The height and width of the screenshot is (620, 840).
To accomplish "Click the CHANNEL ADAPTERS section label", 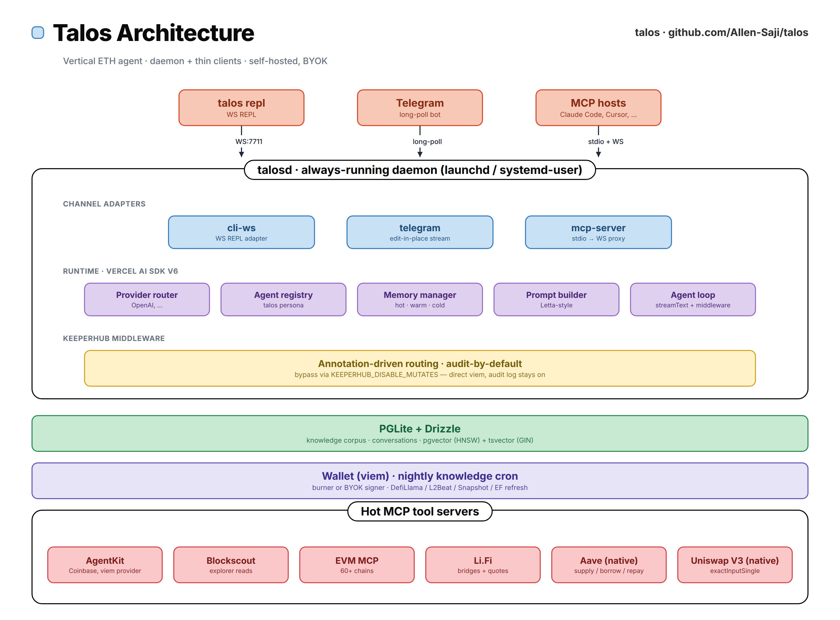I will point(104,204).
